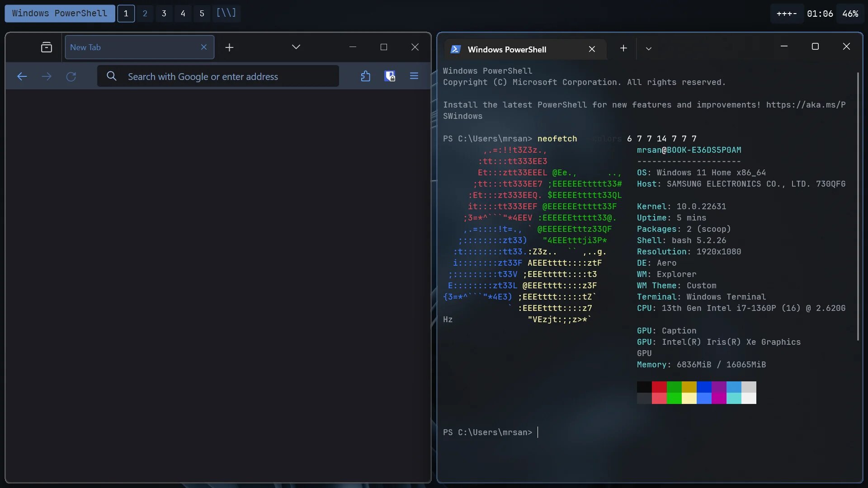Viewport: 868px width, 488px height.
Task: Switch to workspace 3 in top bar
Action: point(164,14)
